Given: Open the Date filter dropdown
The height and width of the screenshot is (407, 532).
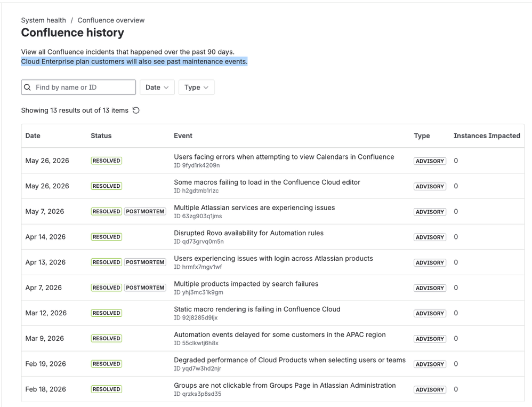Looking at the screenshot, I should (x=157, y=87).
